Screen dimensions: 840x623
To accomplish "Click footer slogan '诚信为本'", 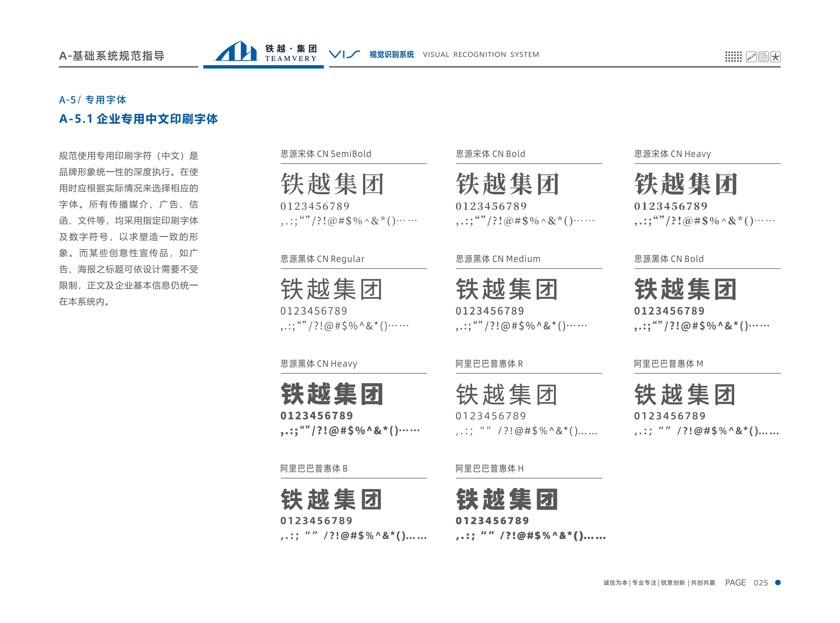I will pyautogui.click(x=615, y=583).
